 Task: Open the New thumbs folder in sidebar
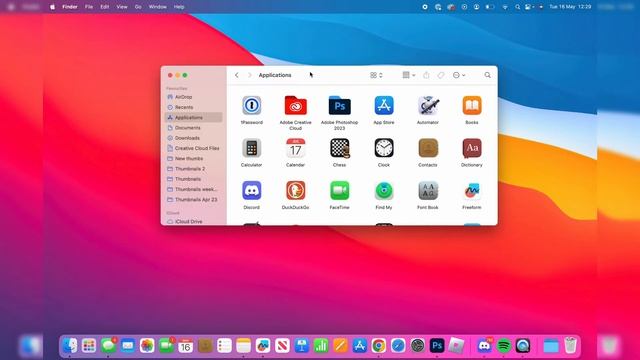pyautogui.click(x=194, y=158)
